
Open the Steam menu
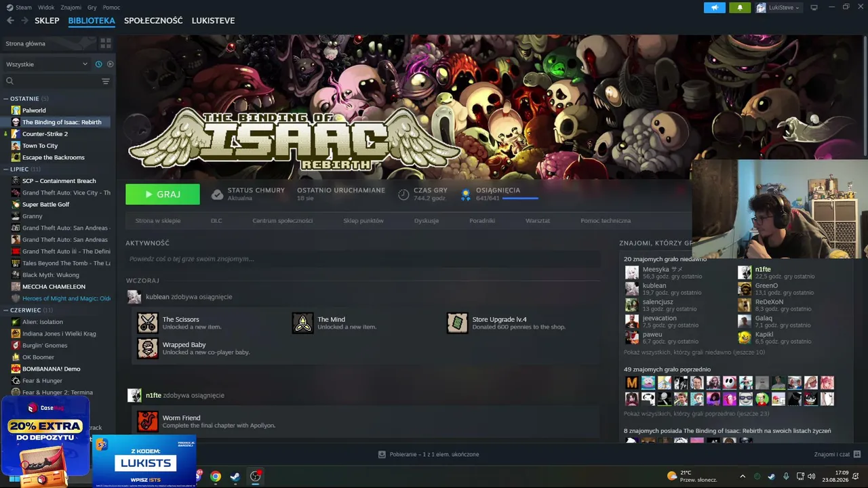(x=19, y=7)
